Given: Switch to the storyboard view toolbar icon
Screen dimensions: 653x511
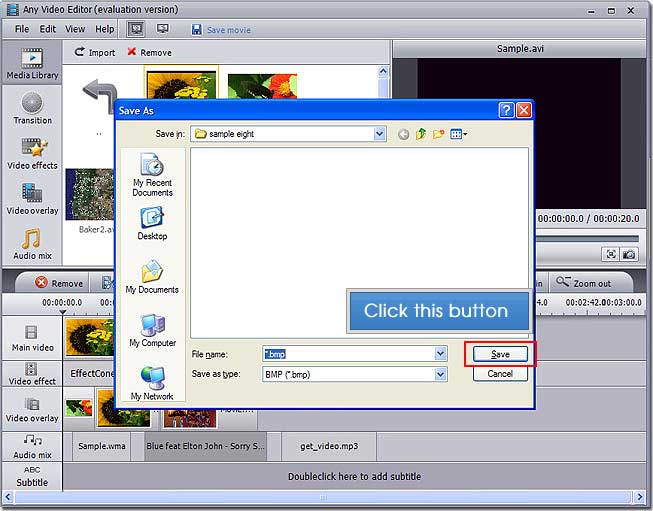Looking at the screenshot, I should click(136, 29).
